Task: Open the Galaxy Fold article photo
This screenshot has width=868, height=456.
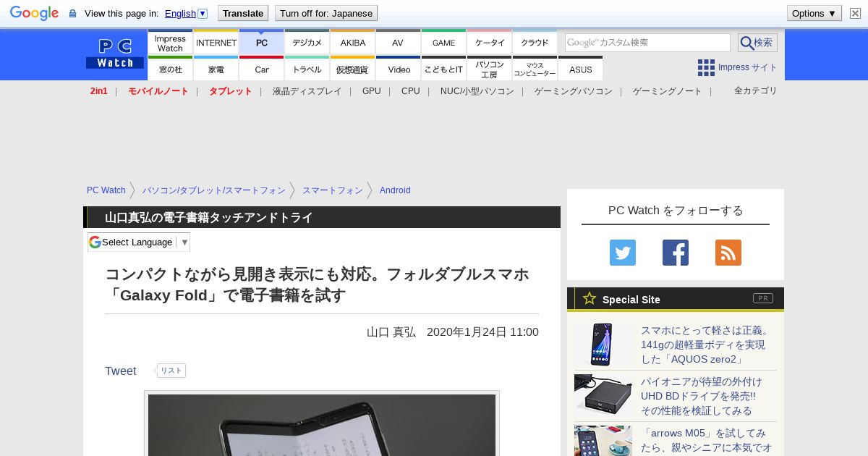Action: click(322, 424)
